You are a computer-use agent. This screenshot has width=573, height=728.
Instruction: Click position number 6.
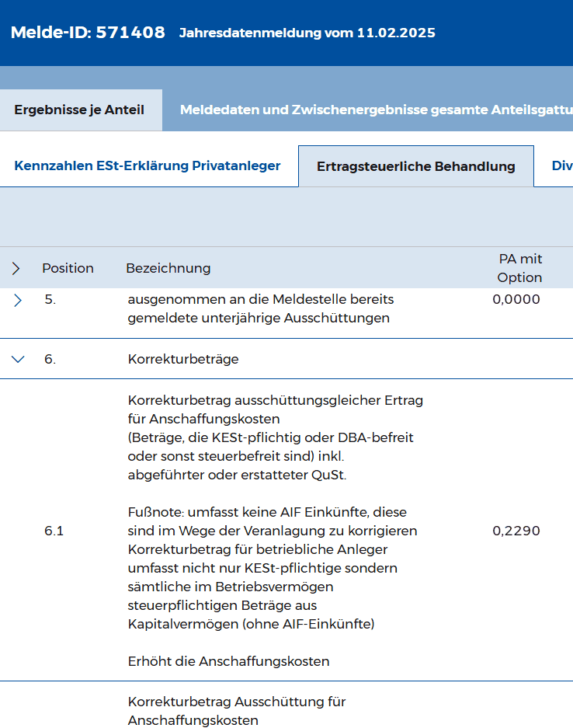pyautogui.click(x=50, y=359)
